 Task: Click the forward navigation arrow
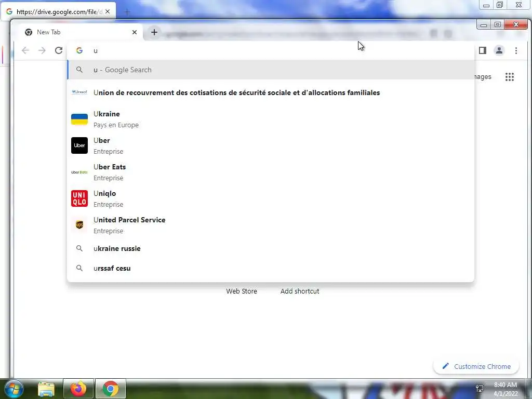click(x=42, y=50)
